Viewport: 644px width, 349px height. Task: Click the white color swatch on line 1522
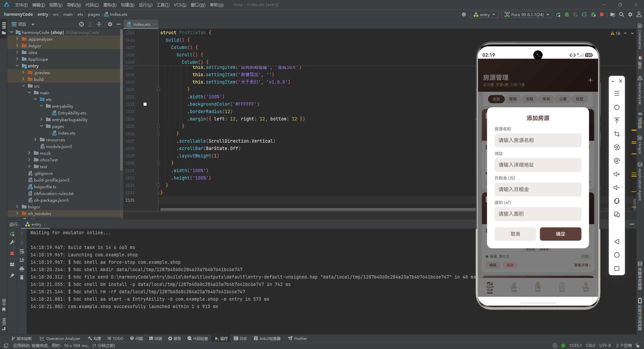(145, 104)
